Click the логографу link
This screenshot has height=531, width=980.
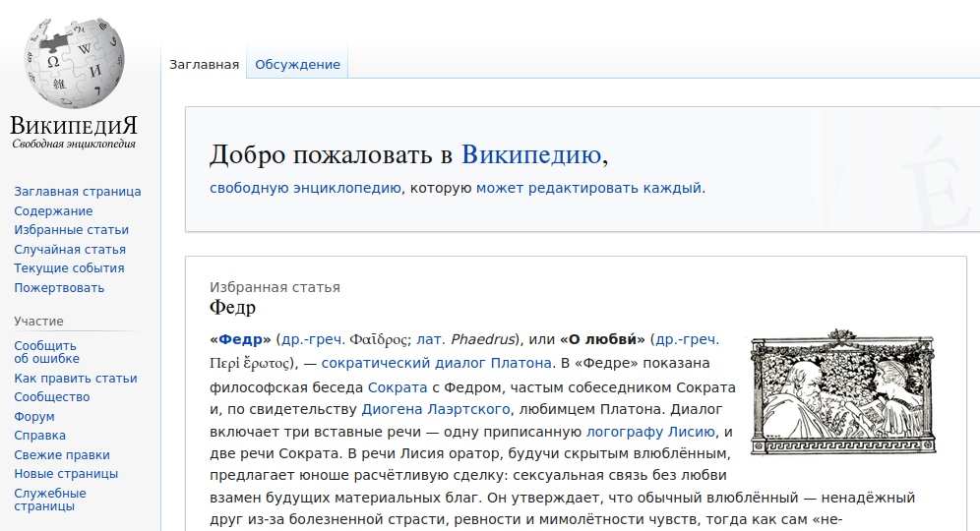(625, 433)
